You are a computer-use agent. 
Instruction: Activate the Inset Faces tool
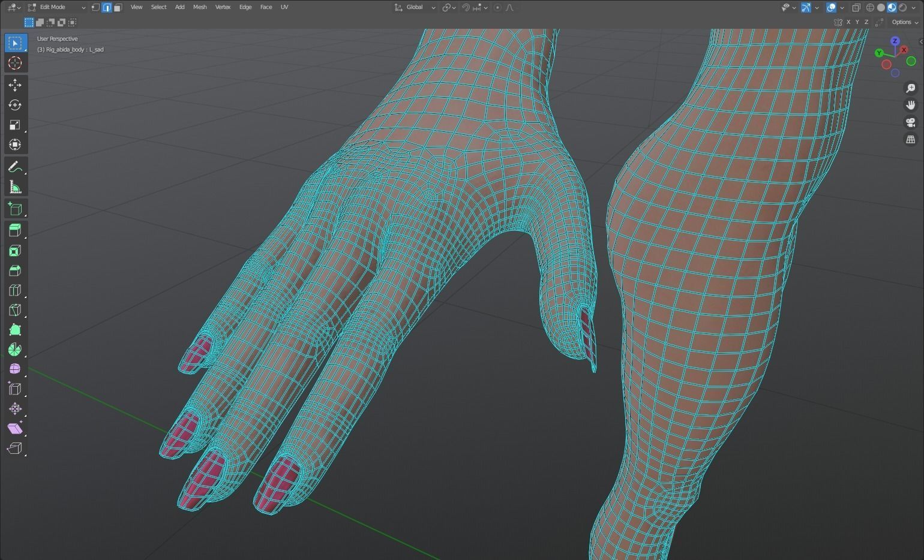[x=15, y=251]
